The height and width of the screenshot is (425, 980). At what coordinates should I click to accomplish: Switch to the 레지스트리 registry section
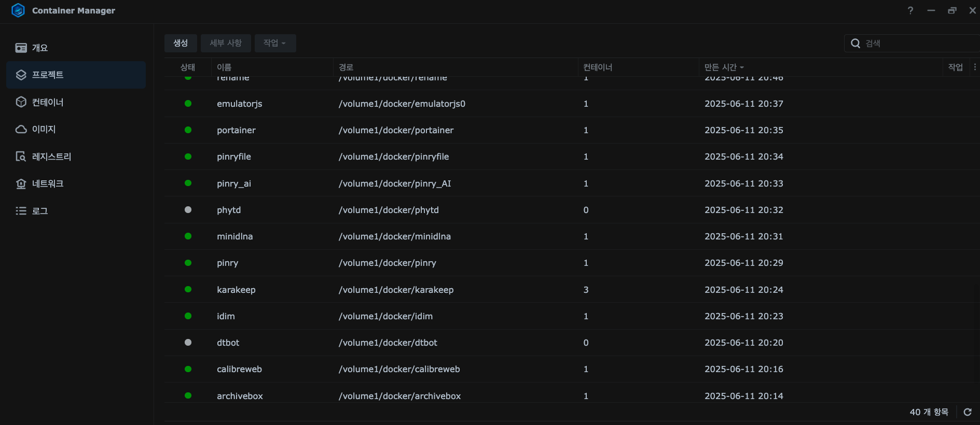pos(51,157)
